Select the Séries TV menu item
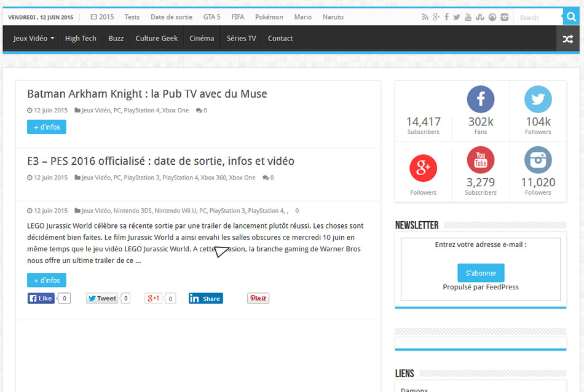 pyautogui.click(x=241, y=38)
